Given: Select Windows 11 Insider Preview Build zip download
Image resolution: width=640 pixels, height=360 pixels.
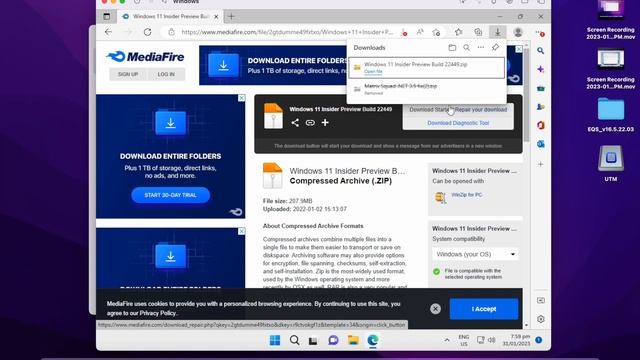Looking at the screenshot, I should [427, 67].
